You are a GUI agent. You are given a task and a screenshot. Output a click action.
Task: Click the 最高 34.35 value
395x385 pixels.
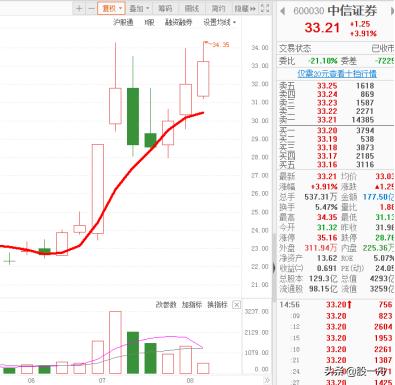pyautogui.click(x=327, y=217)
